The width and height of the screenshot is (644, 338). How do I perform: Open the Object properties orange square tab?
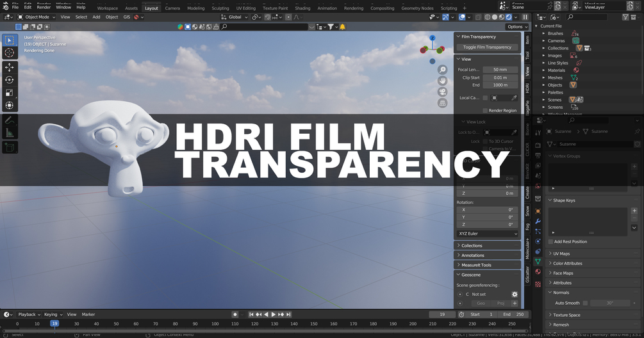tap(538, 211)
